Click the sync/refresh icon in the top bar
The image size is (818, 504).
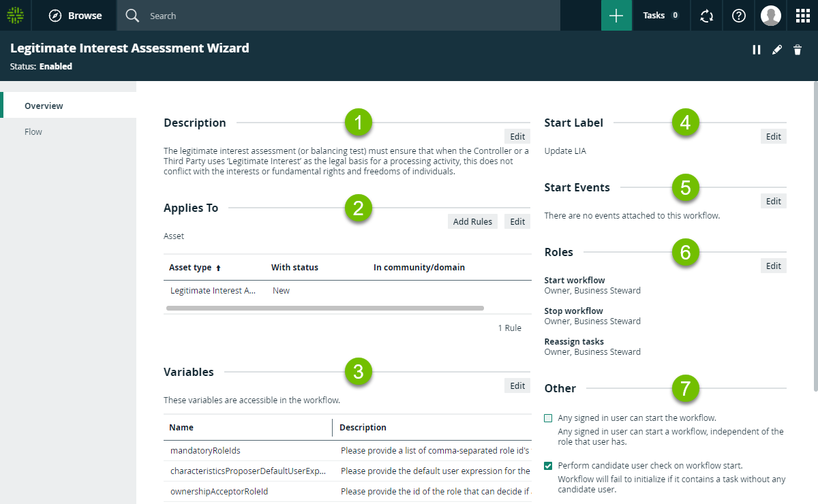[706, 15]
